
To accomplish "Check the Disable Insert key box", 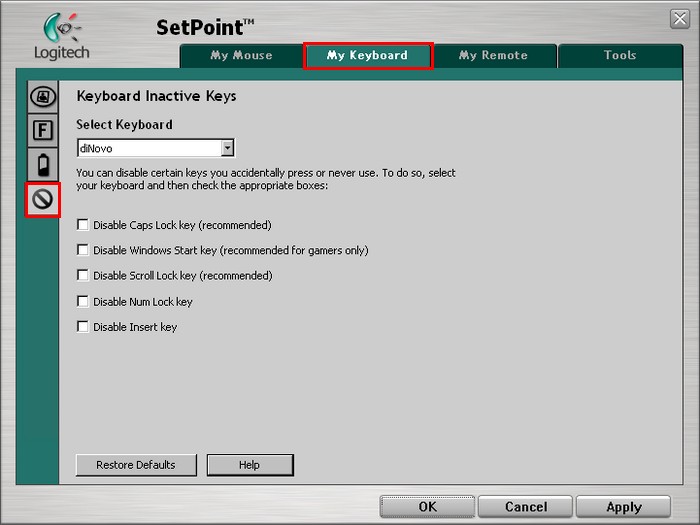I will tap(82, 327).
